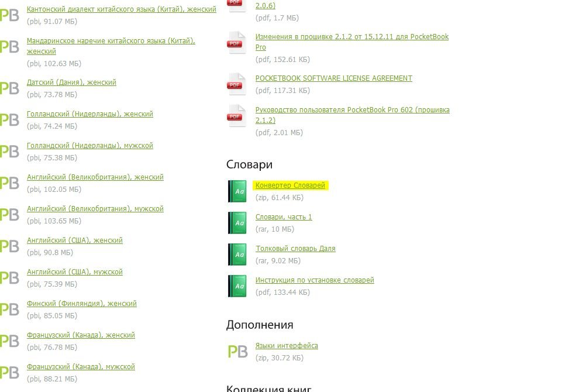This screenshot has width=562, height=392.
Task: Download Французский (Канада), женский voice
Action: (81, 335)
